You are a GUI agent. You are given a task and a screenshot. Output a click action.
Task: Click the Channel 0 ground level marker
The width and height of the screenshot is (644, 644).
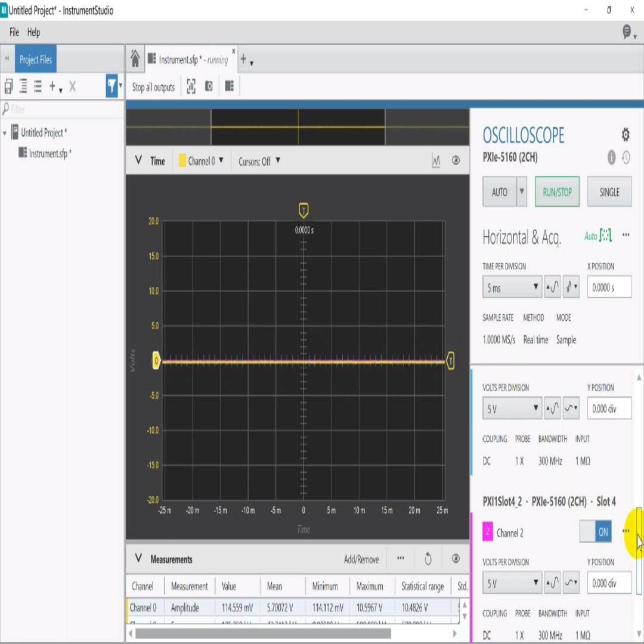[x=156, y=361]
